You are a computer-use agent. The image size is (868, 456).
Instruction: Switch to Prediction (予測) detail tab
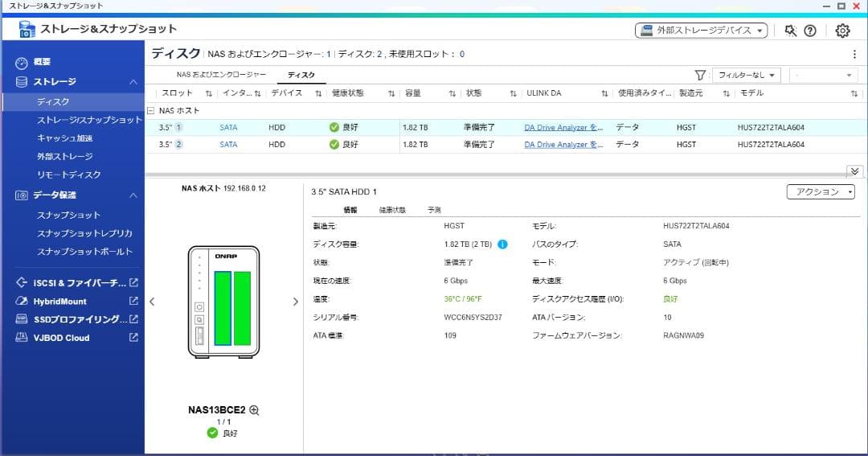(434, 210)
